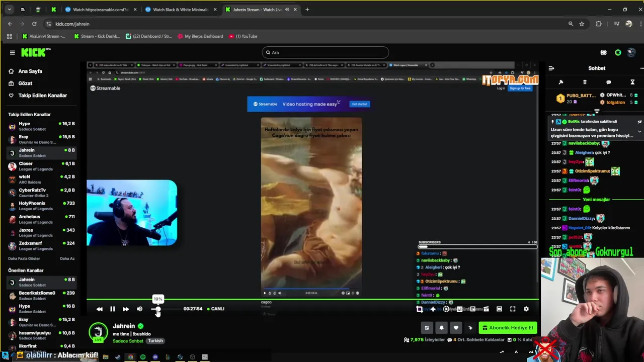644x362 pixels.
Task: Open Closer channel in sidebar
Action: click(x=41, y=166)
